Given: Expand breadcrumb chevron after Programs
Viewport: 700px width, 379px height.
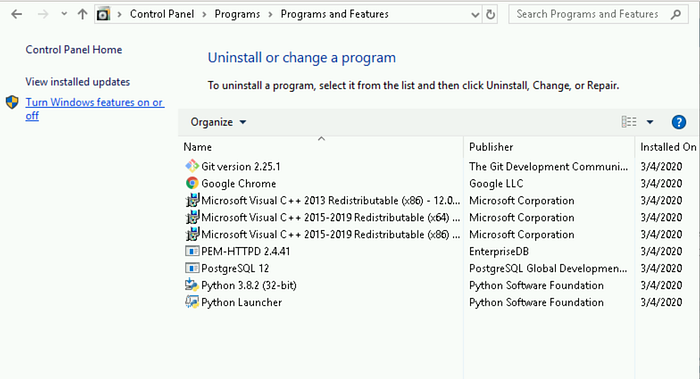Looking at the screenshot, I should point(270,14).
